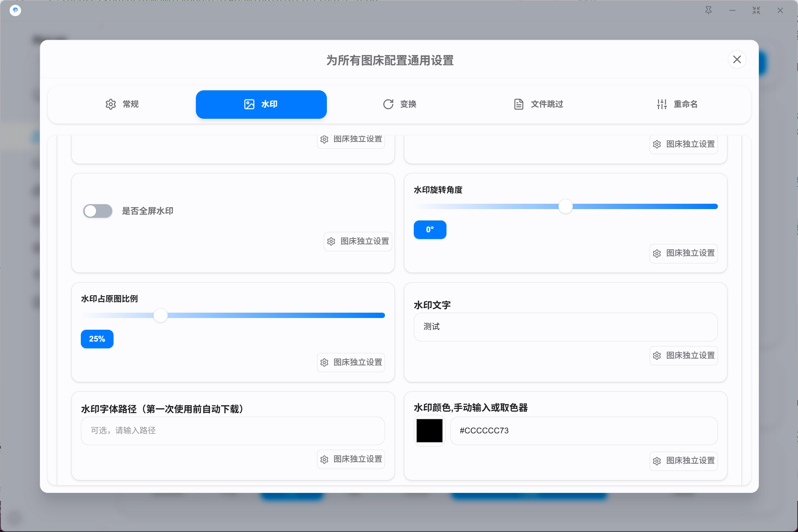Click the 水印旋转角度 label
Viewport: 798px width, 532px height.
tap(438, 190)
